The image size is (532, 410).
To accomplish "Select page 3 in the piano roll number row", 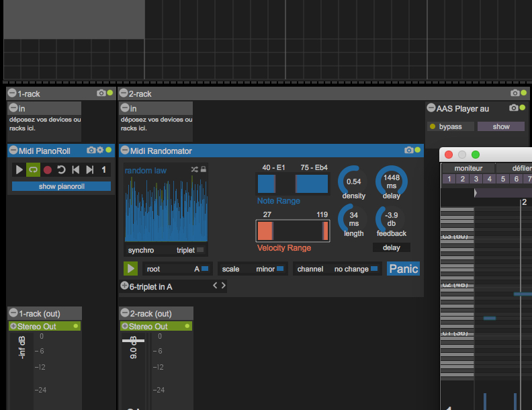I will (476, 179).
